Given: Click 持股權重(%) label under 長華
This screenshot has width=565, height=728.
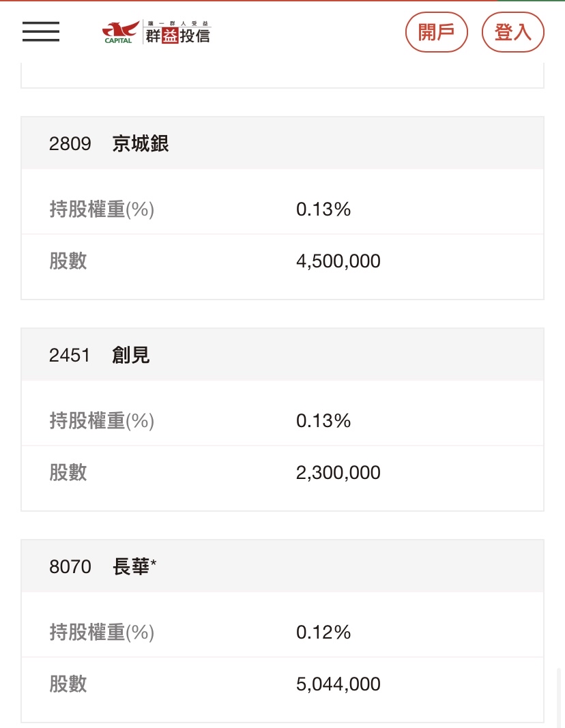Looking at the screenshot, I should (x=102, y=632).
